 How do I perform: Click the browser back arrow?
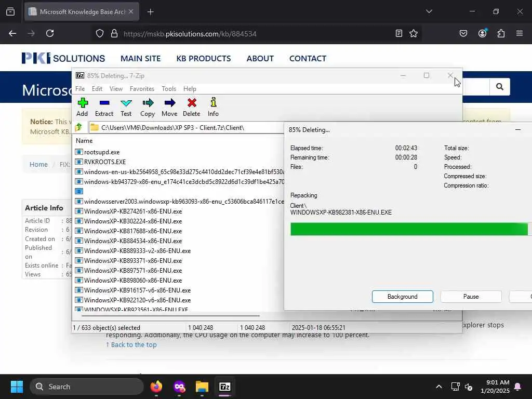(x=12, y=33)
